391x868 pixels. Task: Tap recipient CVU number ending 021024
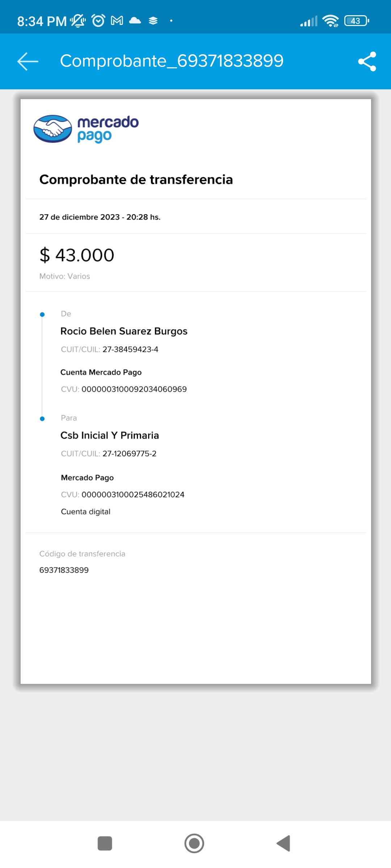(133, 495)
